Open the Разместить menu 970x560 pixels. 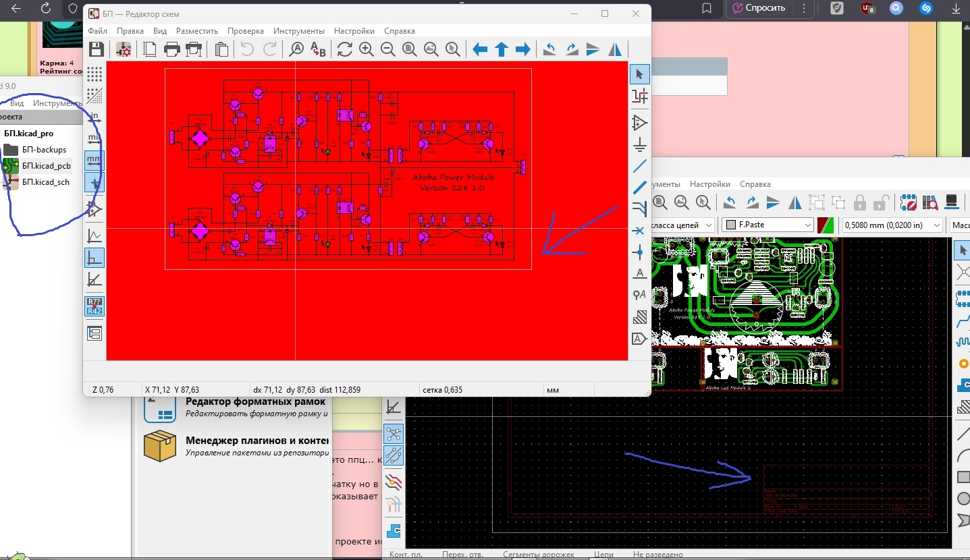coord(196,31)
